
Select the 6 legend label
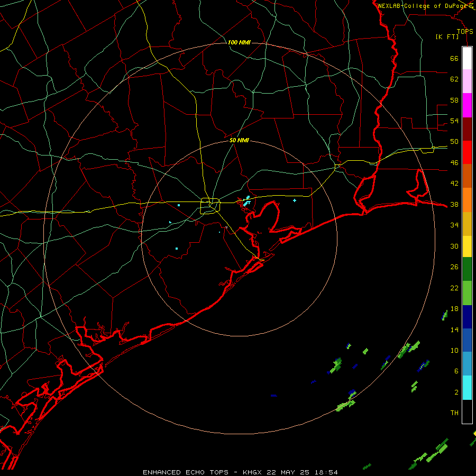[456, 371]
